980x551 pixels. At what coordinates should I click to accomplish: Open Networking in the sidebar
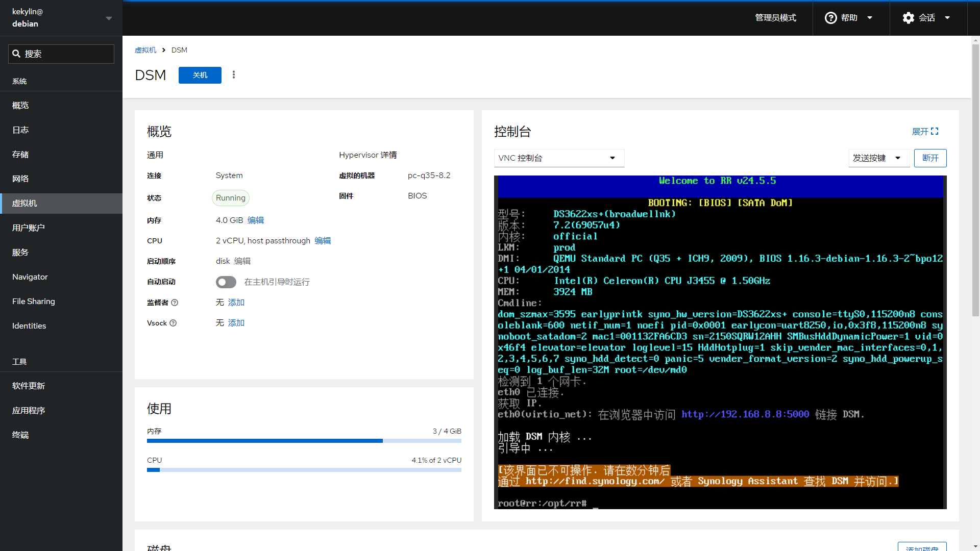(x=61, y=179)
